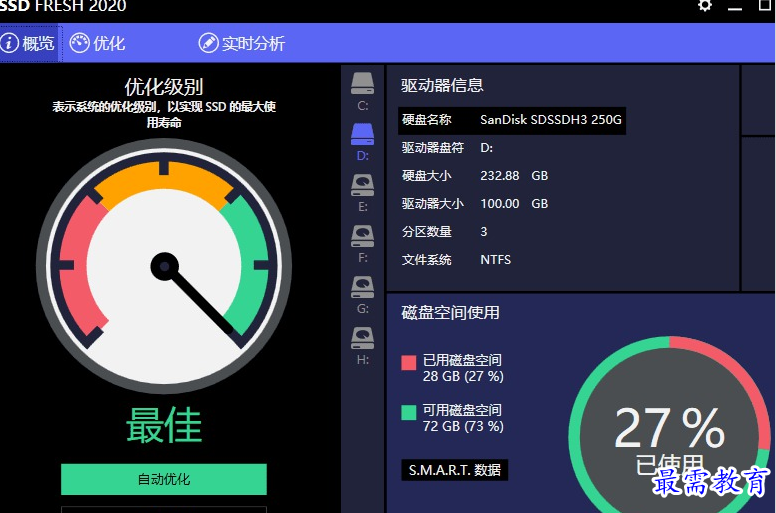Click the 分区数量 3 value

click(x=484, y=232)
